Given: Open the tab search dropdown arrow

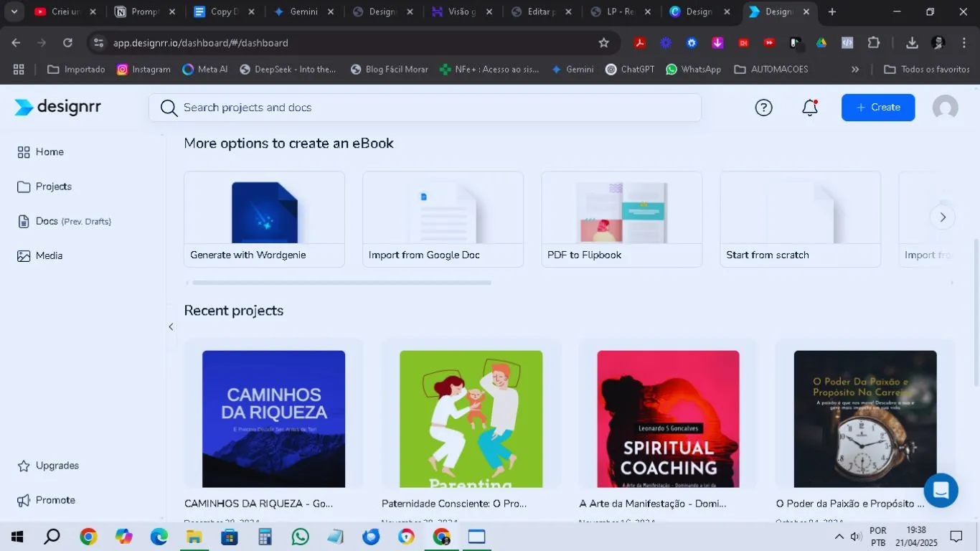Looking at the screenshot, I should [x=14, y=11].
